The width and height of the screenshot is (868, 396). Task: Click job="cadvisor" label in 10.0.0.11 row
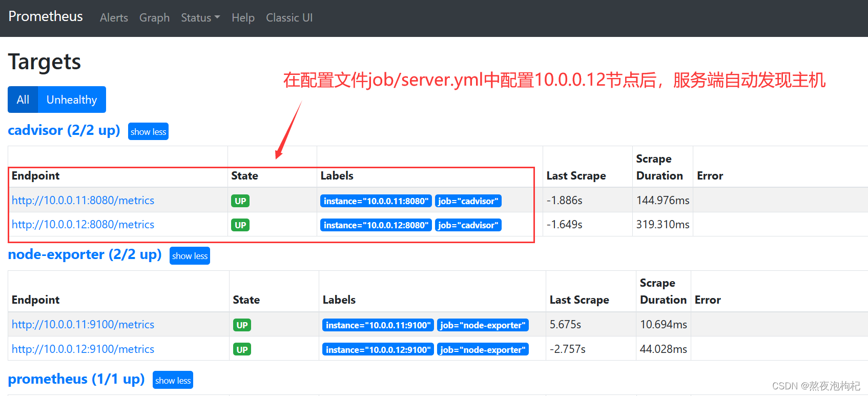pos(468,201)
